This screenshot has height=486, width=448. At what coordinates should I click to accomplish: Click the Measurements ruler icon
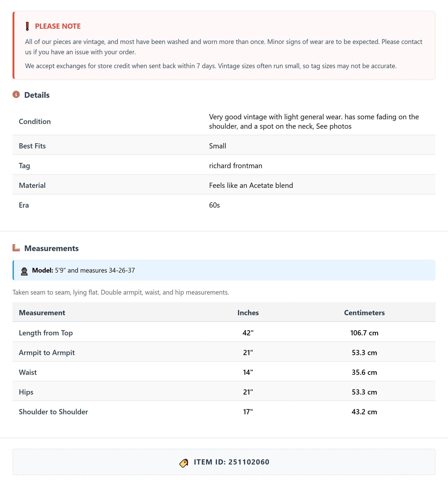pos(16,248)
